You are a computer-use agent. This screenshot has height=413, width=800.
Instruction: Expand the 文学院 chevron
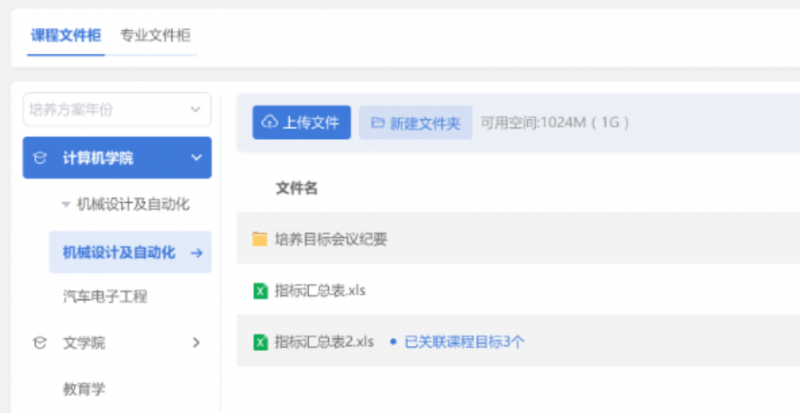pyautogui.click(x=196, y=343)
